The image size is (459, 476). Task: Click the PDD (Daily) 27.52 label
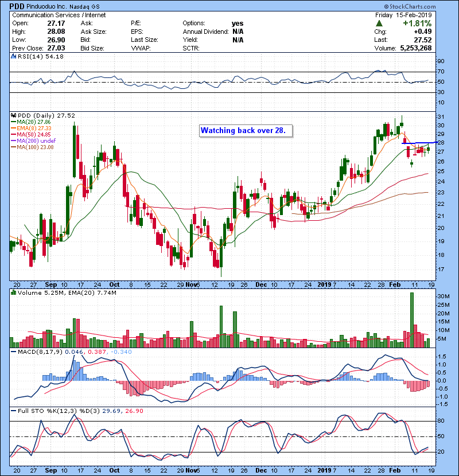(46, 116)
